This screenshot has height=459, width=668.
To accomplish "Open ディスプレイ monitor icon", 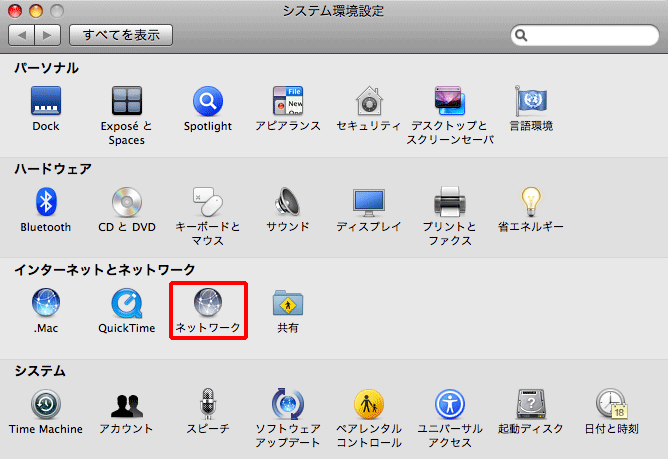I will coord(369,202).
